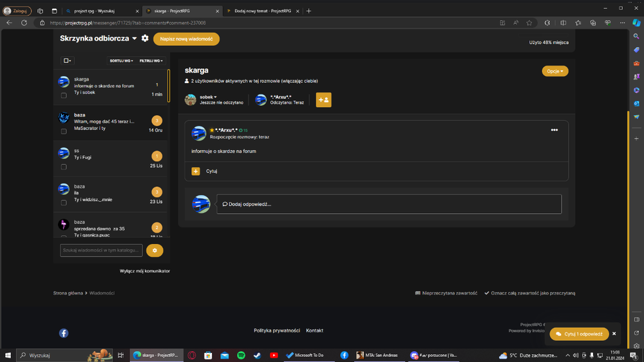Click the Napisz nową wiadomość button

pos(187,39)
